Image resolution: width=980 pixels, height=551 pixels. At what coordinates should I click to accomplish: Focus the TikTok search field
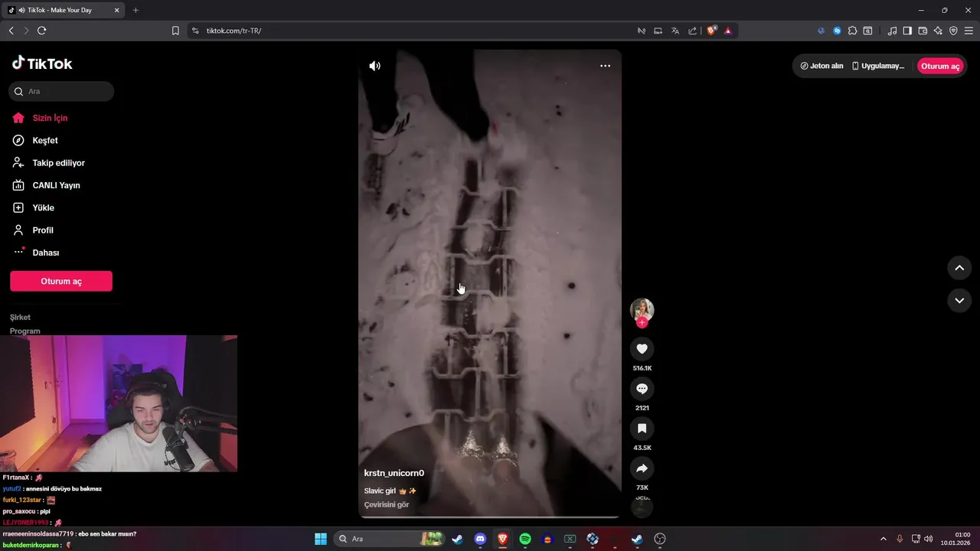pyautogui.click(x=61, y=91)
